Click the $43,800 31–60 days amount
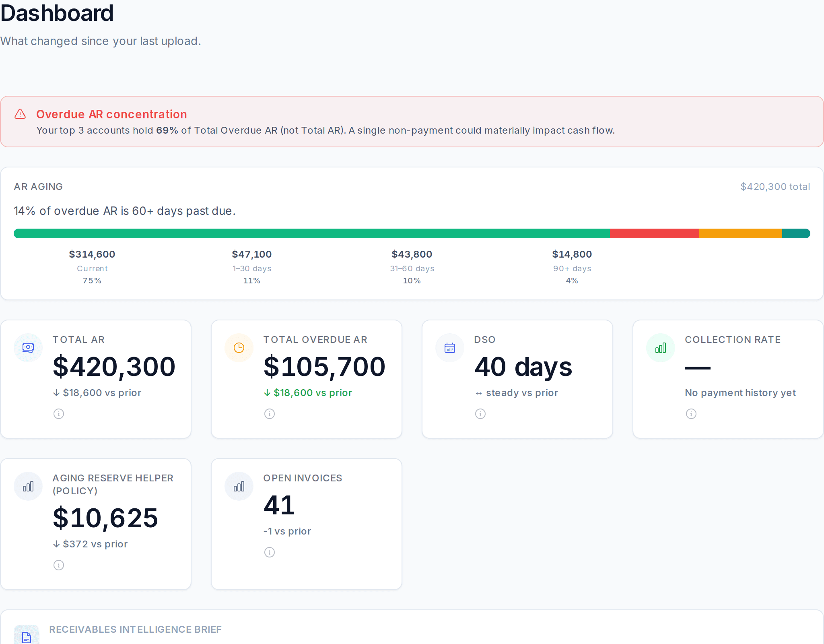This screenshot has width=824, height=644. pyautogui.click(x=412, y=254)
